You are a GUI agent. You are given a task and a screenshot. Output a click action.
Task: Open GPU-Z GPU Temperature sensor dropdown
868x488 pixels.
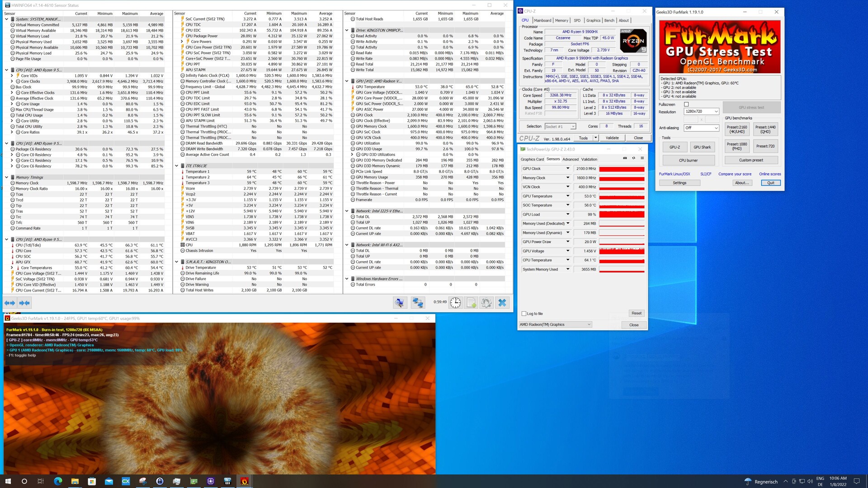(x=568, y=196)
